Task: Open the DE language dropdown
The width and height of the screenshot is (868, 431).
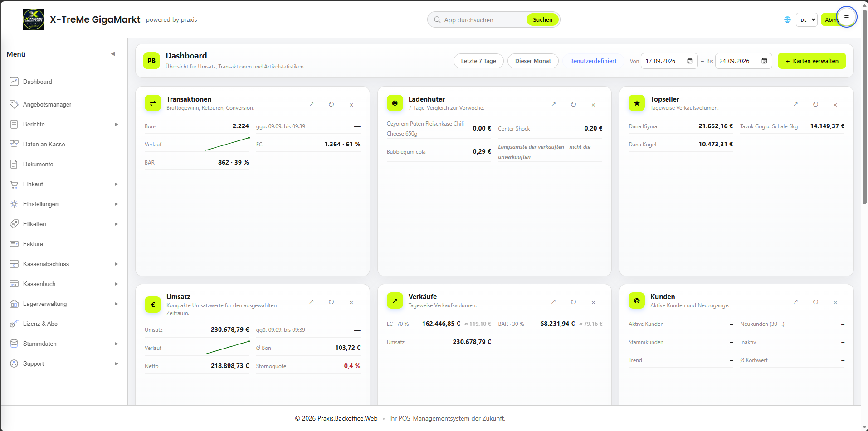Action: tap(806, 19)
